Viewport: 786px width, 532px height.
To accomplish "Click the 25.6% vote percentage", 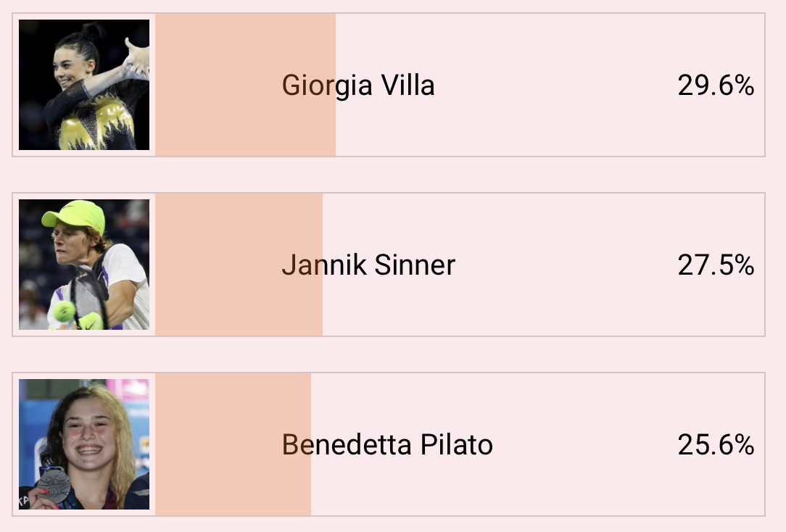I will click(x=716, y=445).
